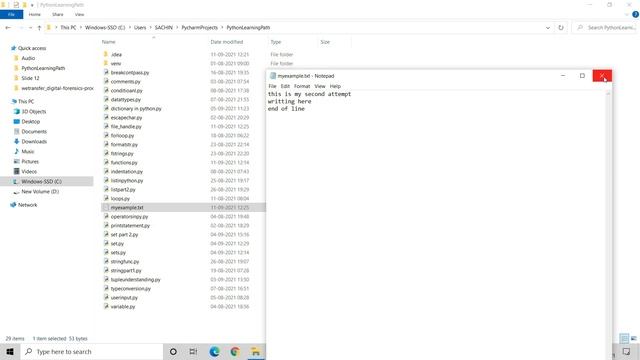Open Music in navigation pane
640x360 pixels.
pos(28,151)
